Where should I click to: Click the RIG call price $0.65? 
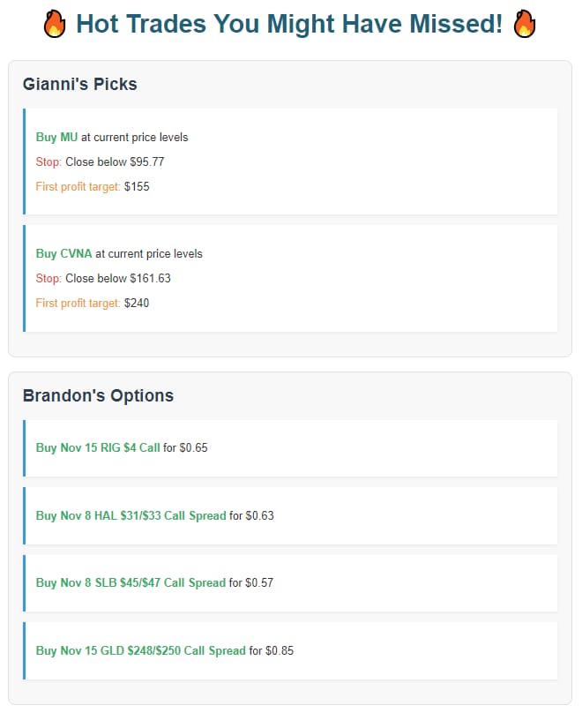tap(193, 448)
